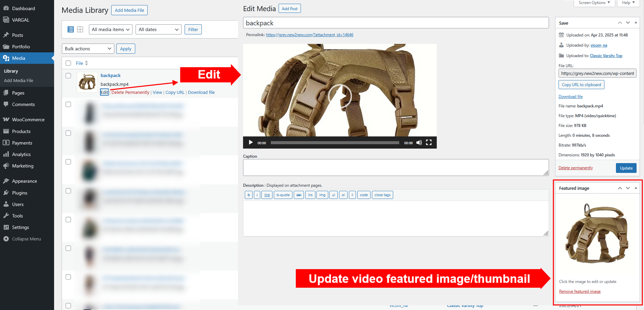Toggle select-all checkbox beside File header
This screenshot has width=644, height=310.
(68, 63)
